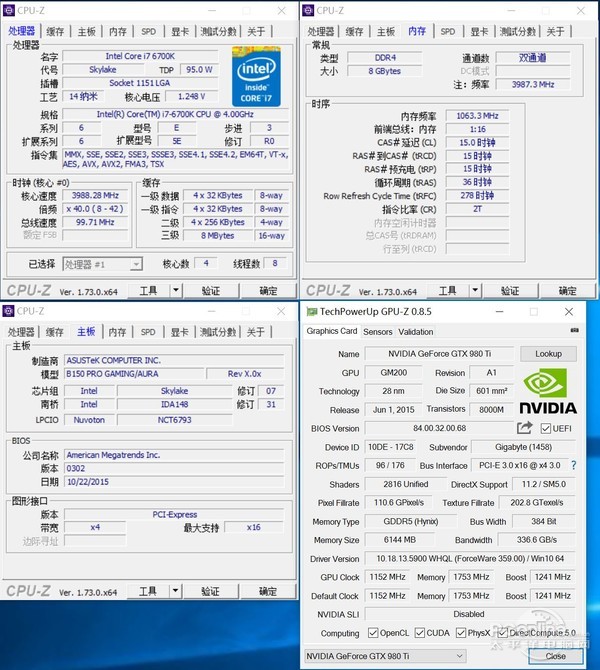This screenshot has height=670, width=600.
Task: Click 验证 button in memory window
Action: pos(510,291)
